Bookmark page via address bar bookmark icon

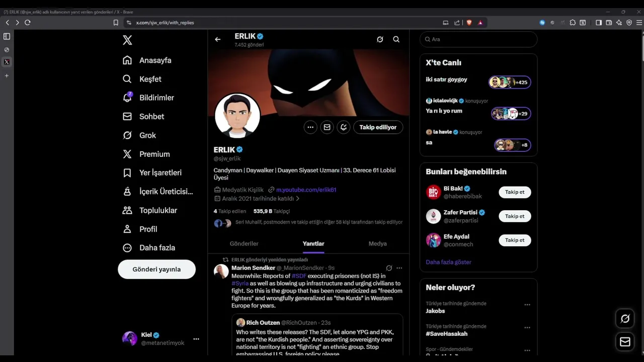tap(116, 23)
